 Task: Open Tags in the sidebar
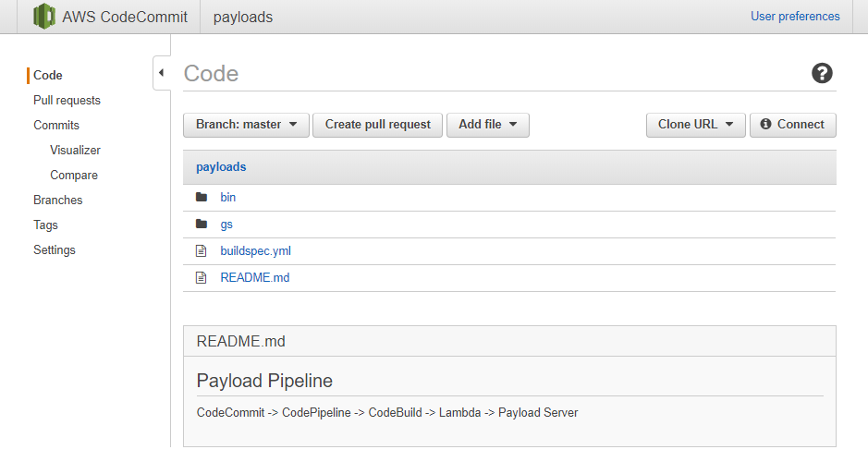click(45, 225)
